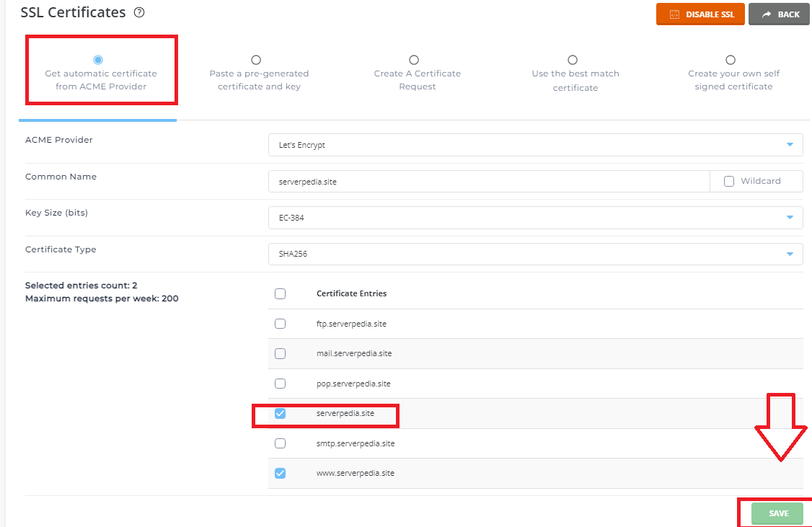Open the ACME Provider dropdown
This screenshot has height=527, width=812.
[x=534, y=145]
